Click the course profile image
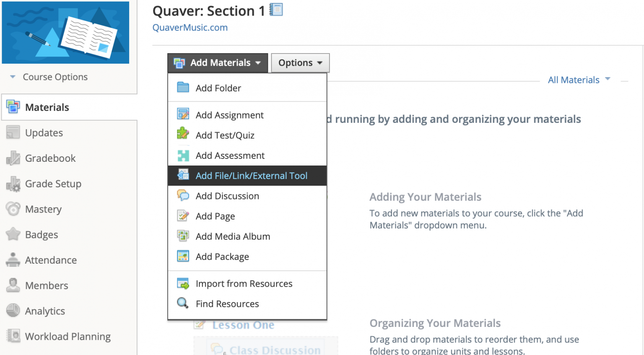644x355 pixels. coord(65,32)
